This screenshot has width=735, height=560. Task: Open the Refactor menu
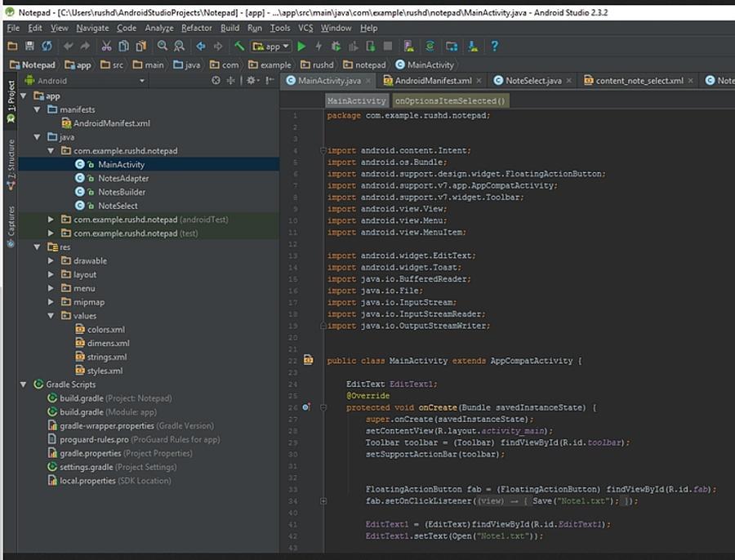pyautogui.click(x=196, y=28)
